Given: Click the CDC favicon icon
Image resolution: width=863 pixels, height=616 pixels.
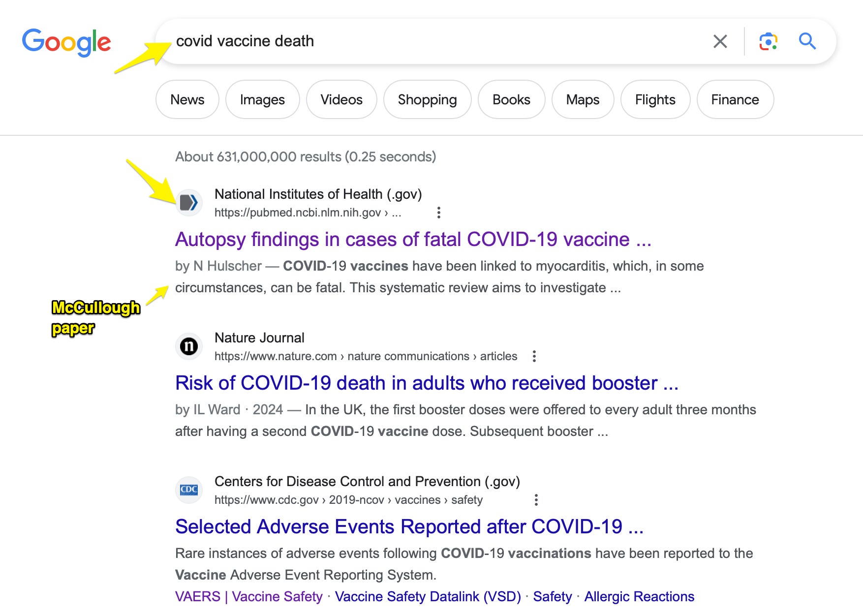Looking at the screenshot, I should tap(189, 490).
